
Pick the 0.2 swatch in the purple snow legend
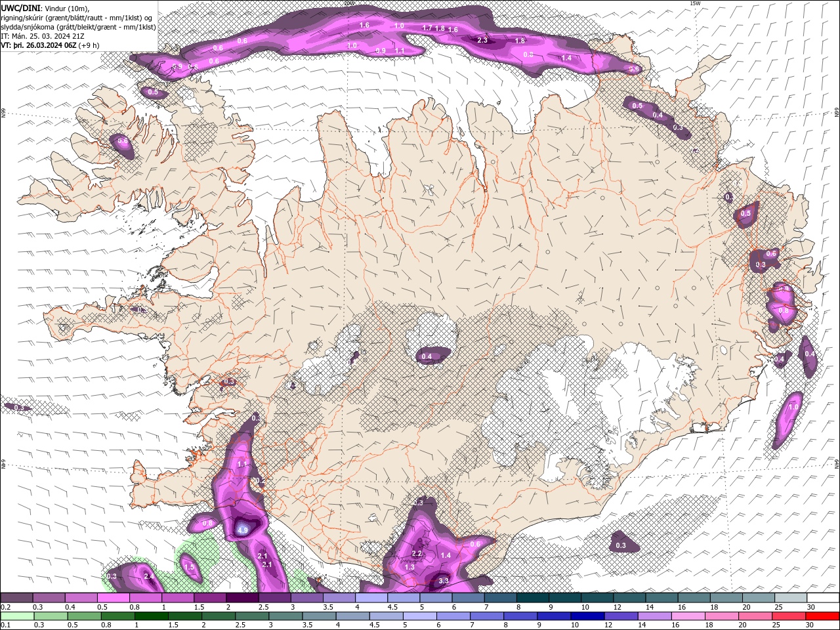pos(16,597)
